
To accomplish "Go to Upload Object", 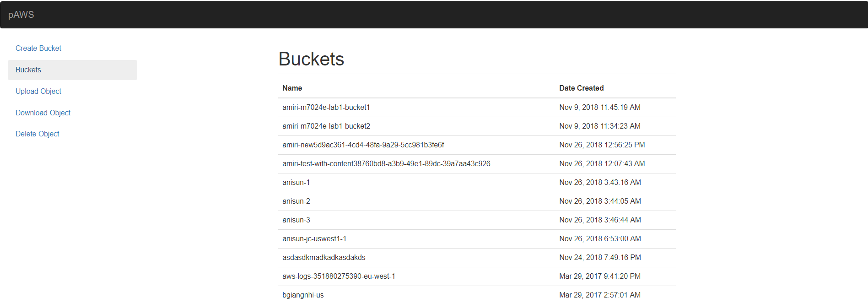I will [38, 91].
